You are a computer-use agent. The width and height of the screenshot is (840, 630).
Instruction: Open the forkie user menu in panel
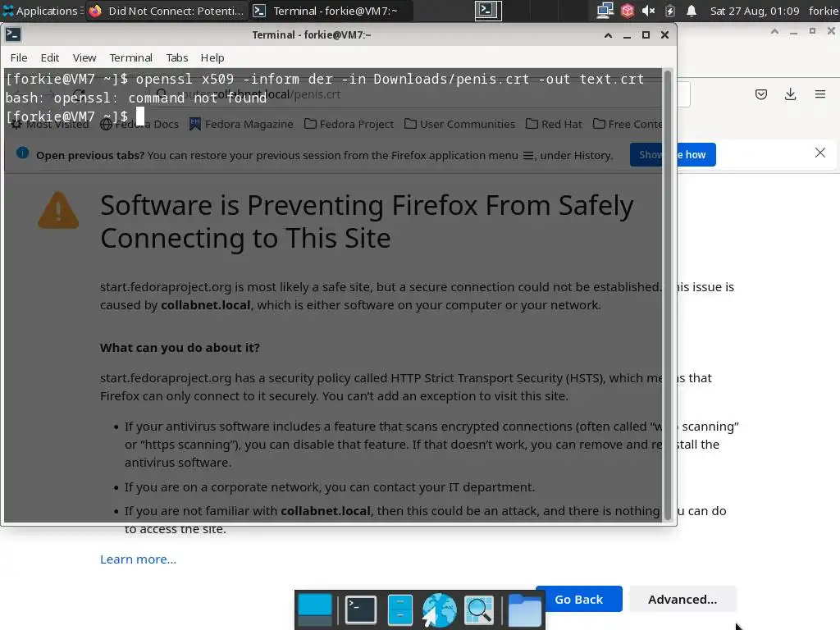tap(824, 11)
